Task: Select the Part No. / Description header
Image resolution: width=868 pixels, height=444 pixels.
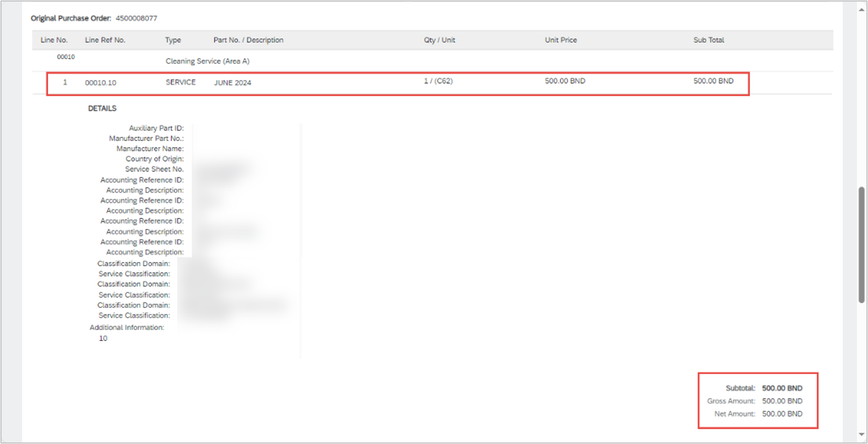Action: click(x=248, y=40)
